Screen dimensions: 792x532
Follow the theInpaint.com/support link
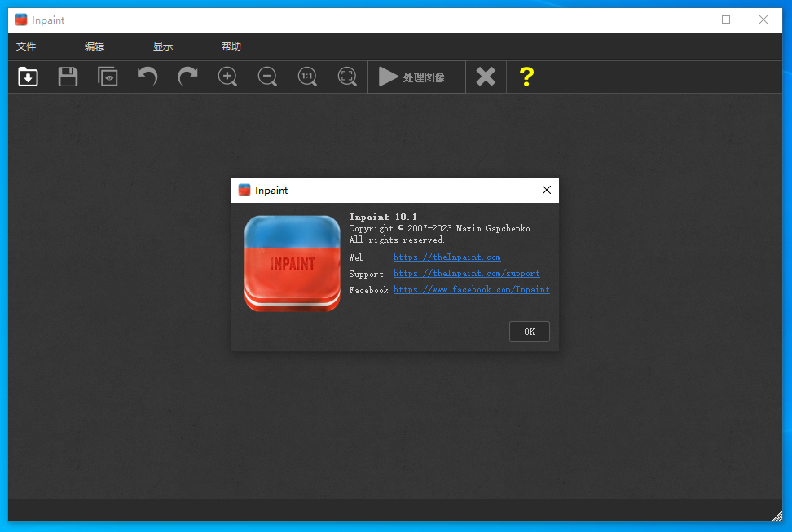(x=466, y=274)
